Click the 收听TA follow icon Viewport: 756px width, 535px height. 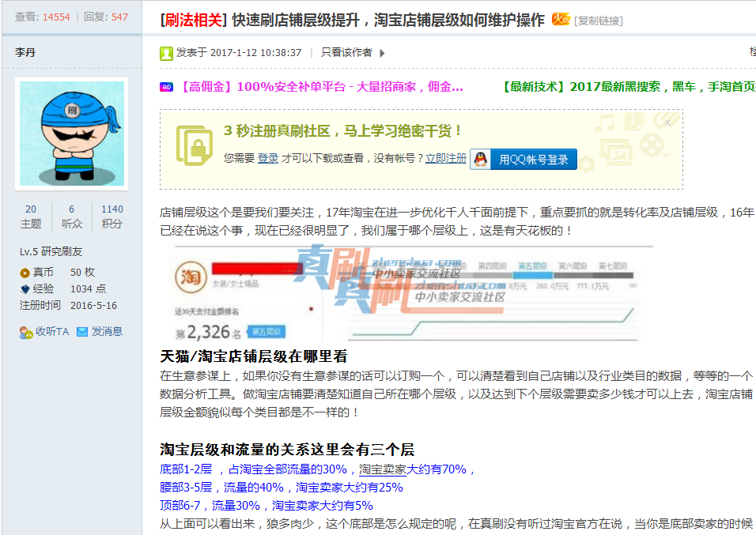click(x=26, y=332)
